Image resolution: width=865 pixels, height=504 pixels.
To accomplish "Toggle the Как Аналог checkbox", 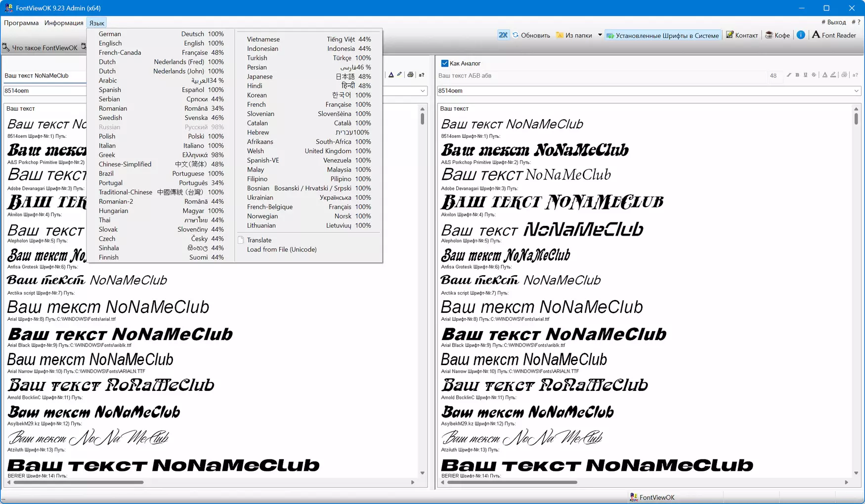I will pyautogui.click(x=444, y=63).
